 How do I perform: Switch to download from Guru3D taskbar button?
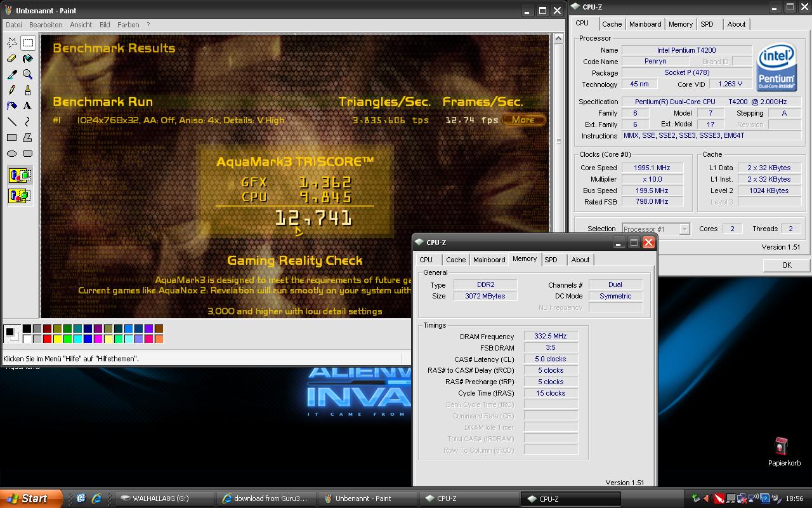(x=266, y=498)
